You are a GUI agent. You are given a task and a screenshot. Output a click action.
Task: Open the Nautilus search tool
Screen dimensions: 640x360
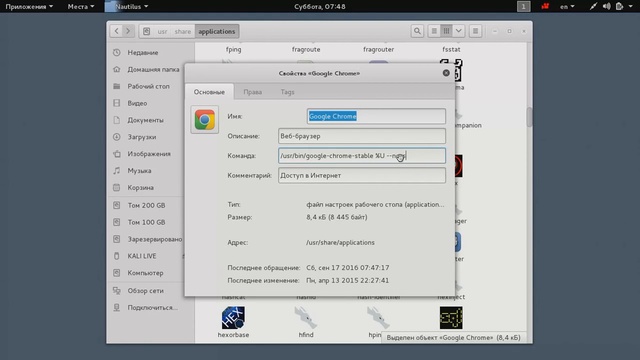point(417,31)
